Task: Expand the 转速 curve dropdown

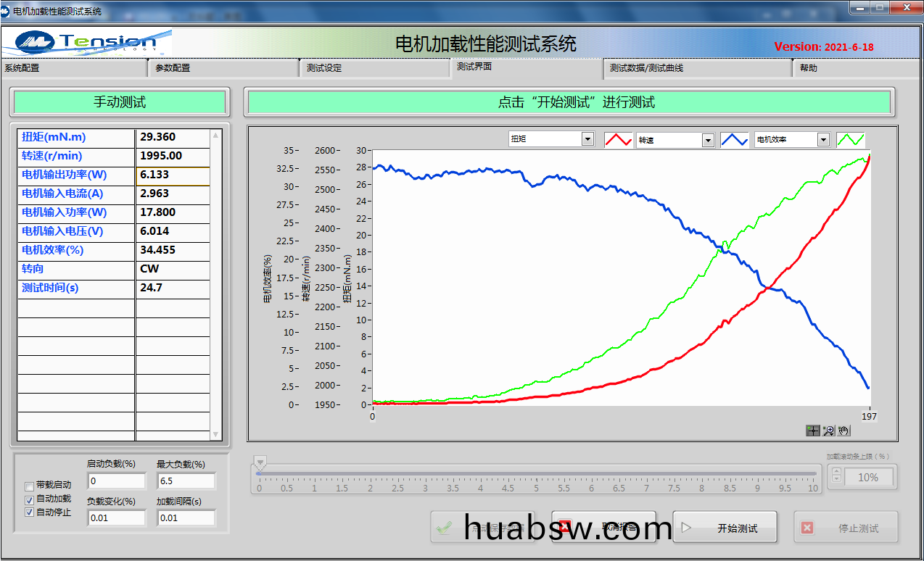Action: [708, 140]
